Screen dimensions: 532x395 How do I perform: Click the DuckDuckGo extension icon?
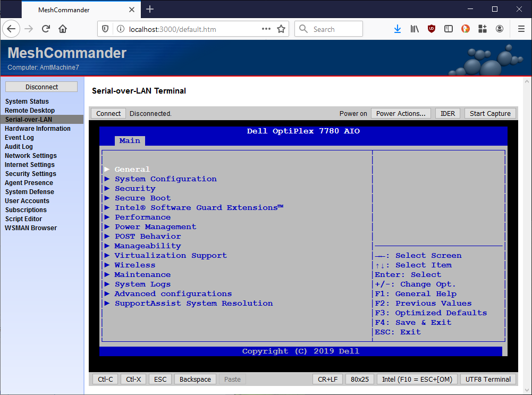[466, 29]
